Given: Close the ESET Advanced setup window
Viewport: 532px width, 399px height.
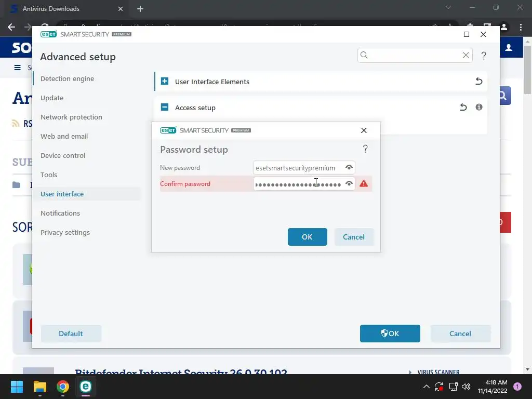Looking at the screenshot, I should click(483, 34).
